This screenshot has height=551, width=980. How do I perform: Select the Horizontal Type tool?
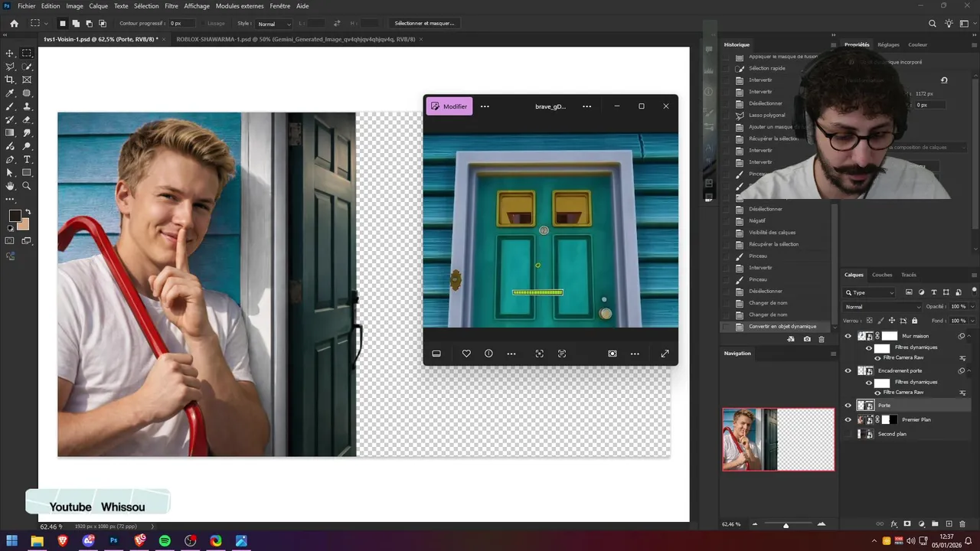[27, 159]
